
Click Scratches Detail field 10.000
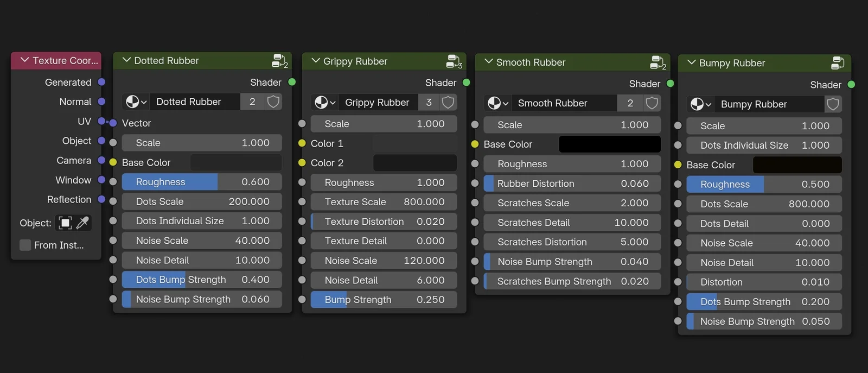pyautogui.click(x=572, y=223)
